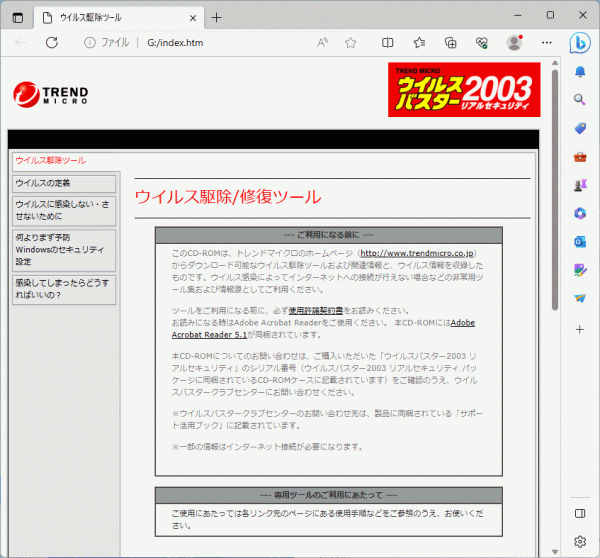Screen dimensions: 600x558
Task: Open the Collections icon
Action: (x=450, y=42)
